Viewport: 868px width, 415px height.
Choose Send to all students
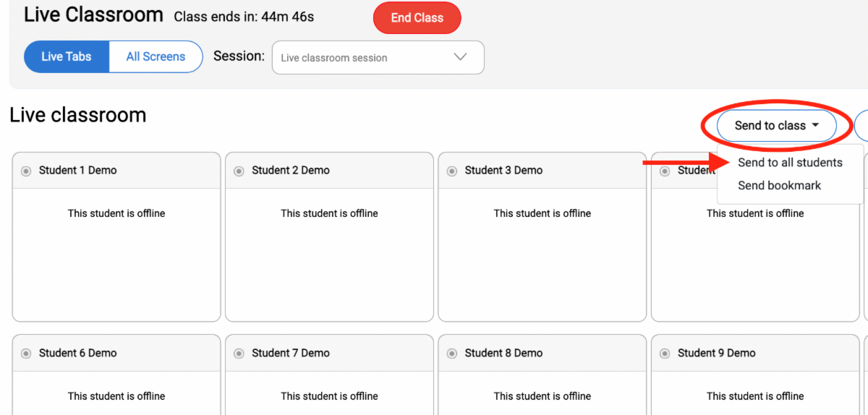click(x=790, y=163)
